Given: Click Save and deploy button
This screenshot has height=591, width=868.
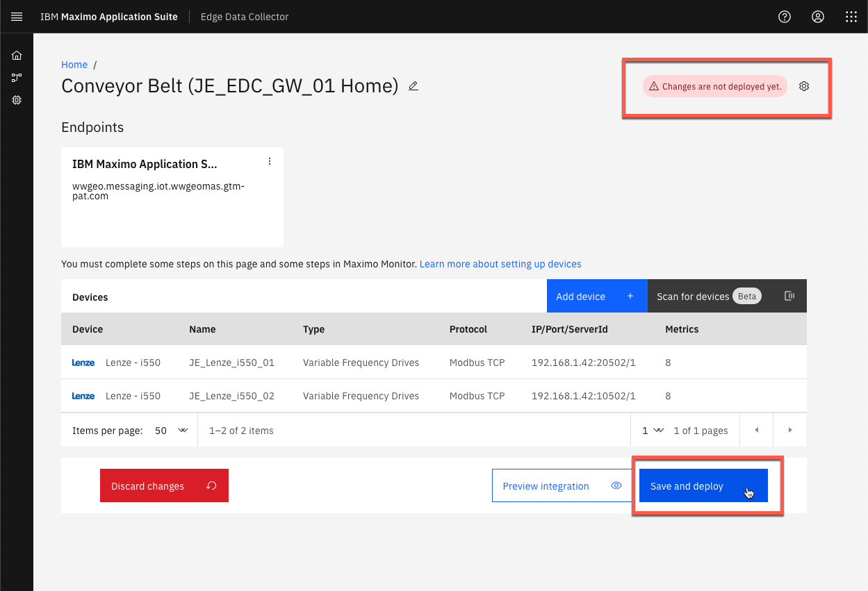Looking at the screenshot, I should coord(703,485).
